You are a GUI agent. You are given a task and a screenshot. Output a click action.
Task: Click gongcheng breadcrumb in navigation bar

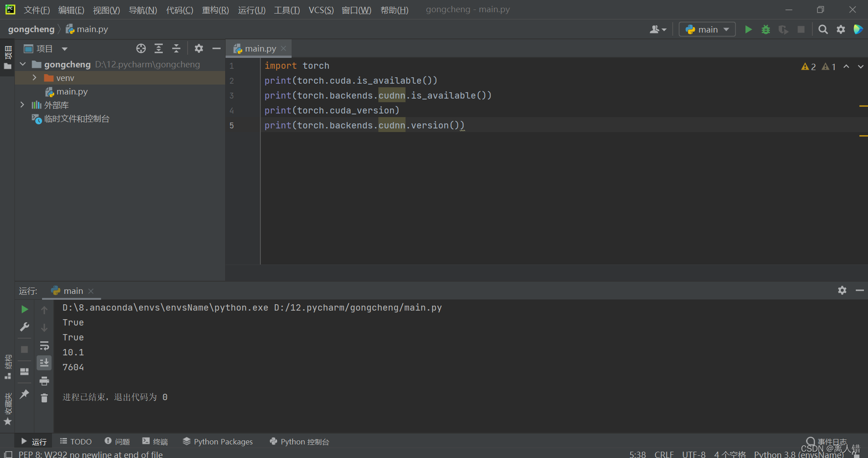tap(31, 29)
